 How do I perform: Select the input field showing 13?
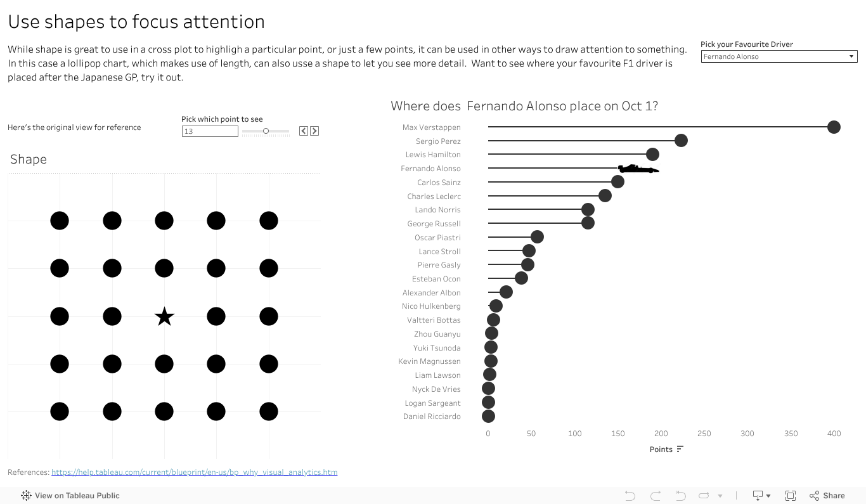tap(209, 131)
